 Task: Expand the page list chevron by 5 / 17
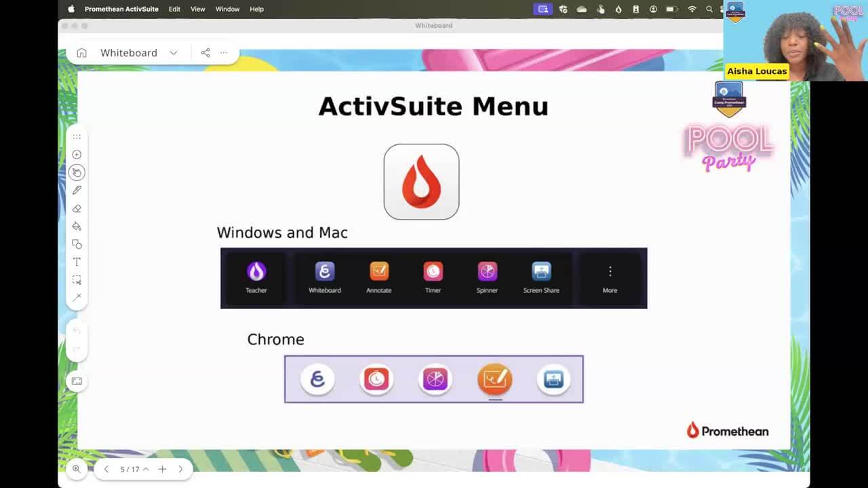146,469
